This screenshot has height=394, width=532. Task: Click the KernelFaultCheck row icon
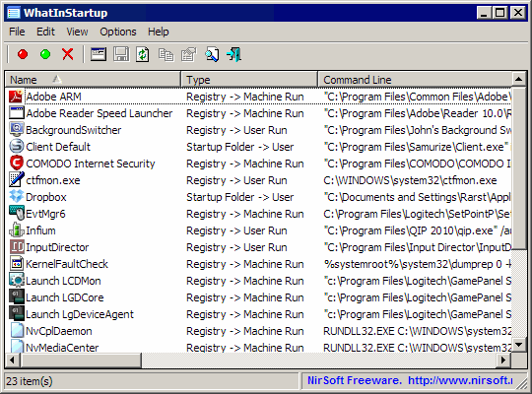click(x=17, y=264)
